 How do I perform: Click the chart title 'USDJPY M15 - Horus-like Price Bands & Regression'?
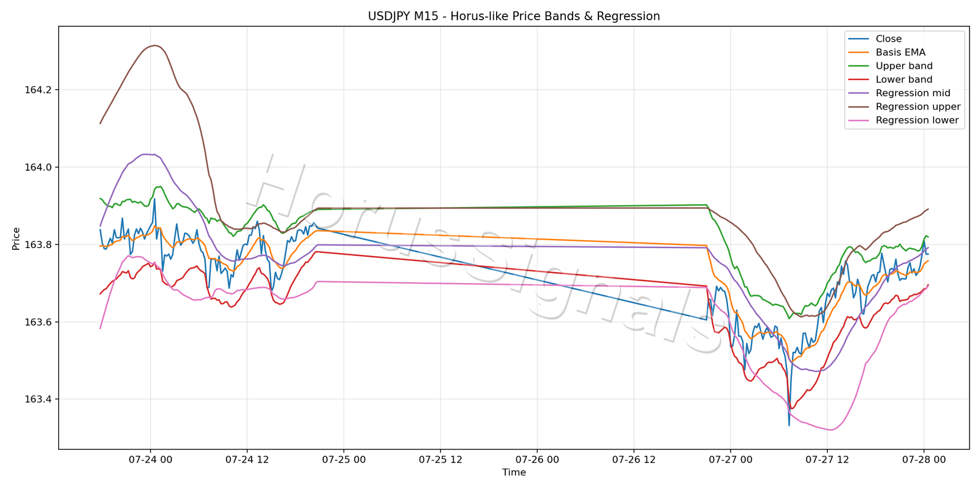tap(514, 17)
